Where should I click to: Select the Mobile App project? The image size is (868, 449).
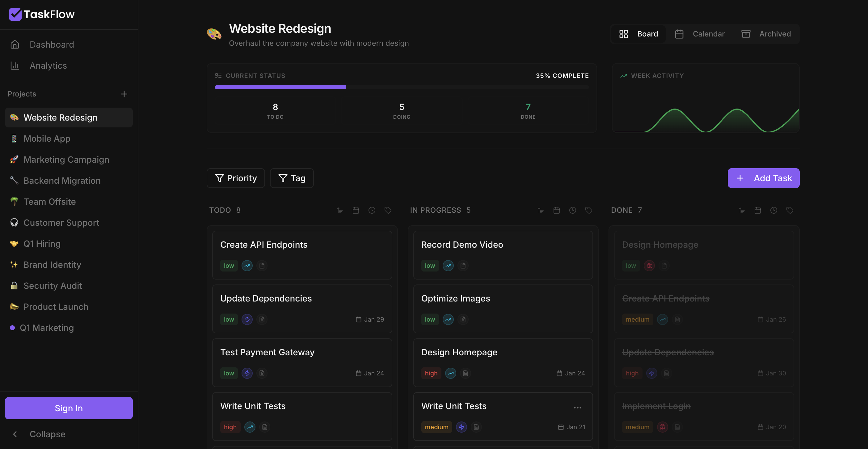(x=69, y=138)
